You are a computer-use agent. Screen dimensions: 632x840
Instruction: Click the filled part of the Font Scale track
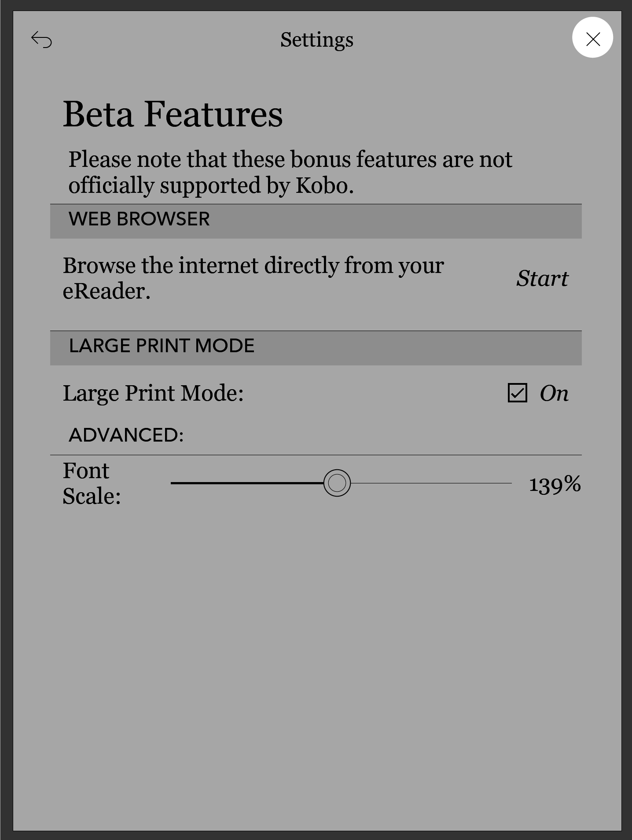pyautogui.click(x=246, y=483)
